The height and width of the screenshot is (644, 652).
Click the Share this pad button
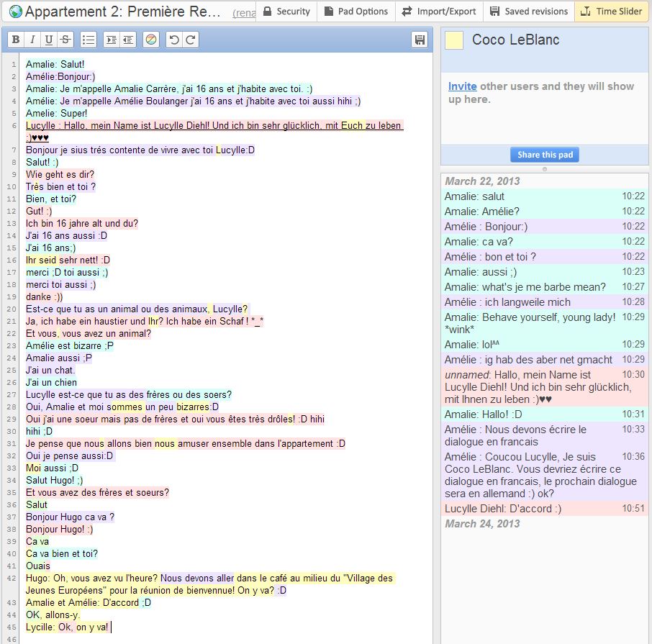tap(544, 155)
